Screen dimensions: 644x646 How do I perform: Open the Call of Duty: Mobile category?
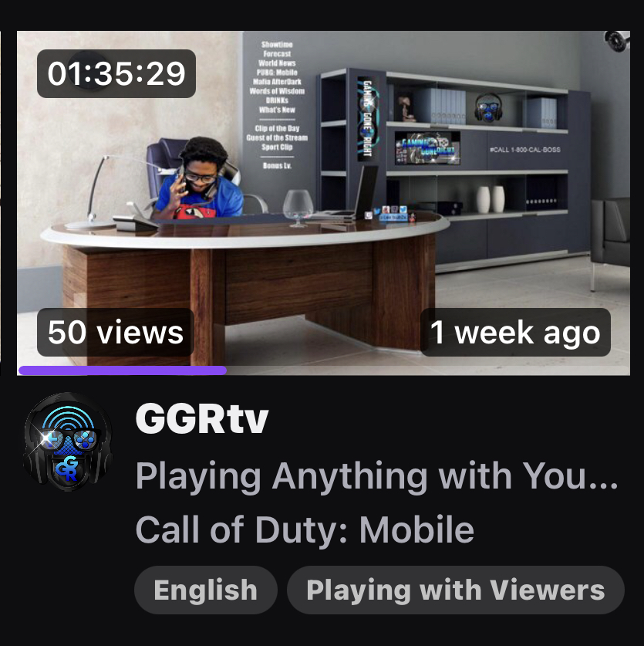click(x=305, y=529)
